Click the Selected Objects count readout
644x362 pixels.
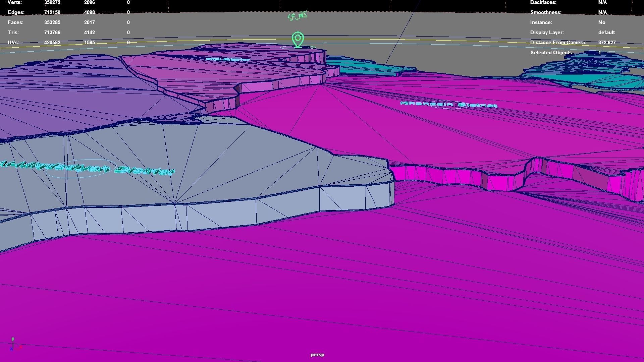tap(599, 53)
